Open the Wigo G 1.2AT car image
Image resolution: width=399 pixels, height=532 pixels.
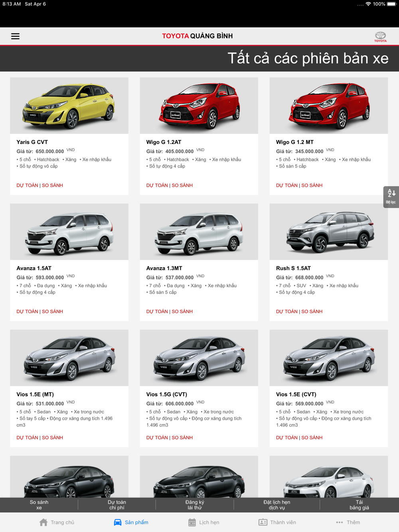pos(199,106)
